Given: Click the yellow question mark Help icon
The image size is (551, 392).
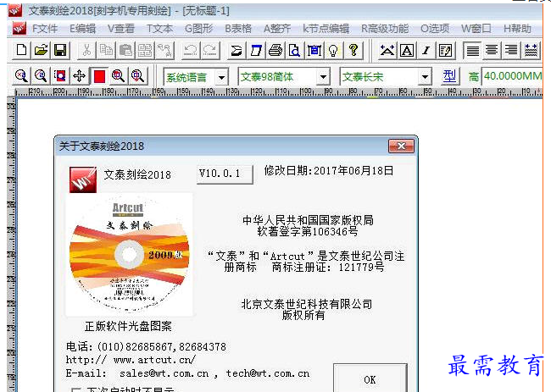Looking at the screenshot, I should (353, 50).
